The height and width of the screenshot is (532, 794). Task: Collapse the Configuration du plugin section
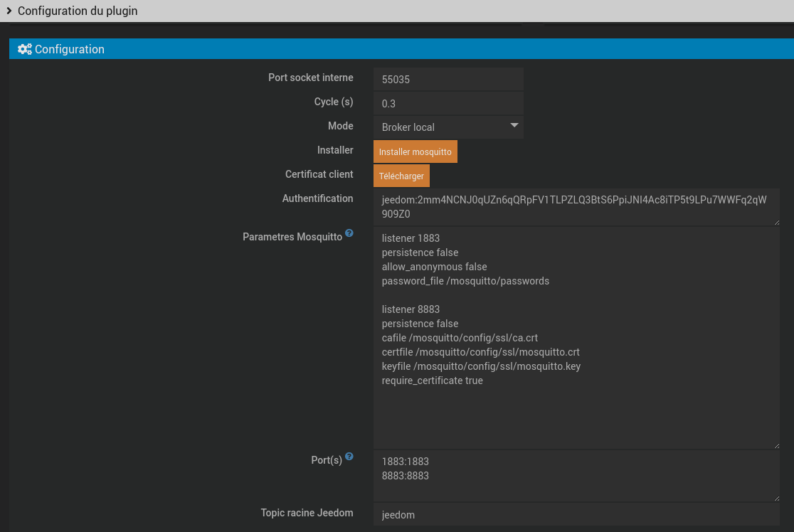pos(9,11)
